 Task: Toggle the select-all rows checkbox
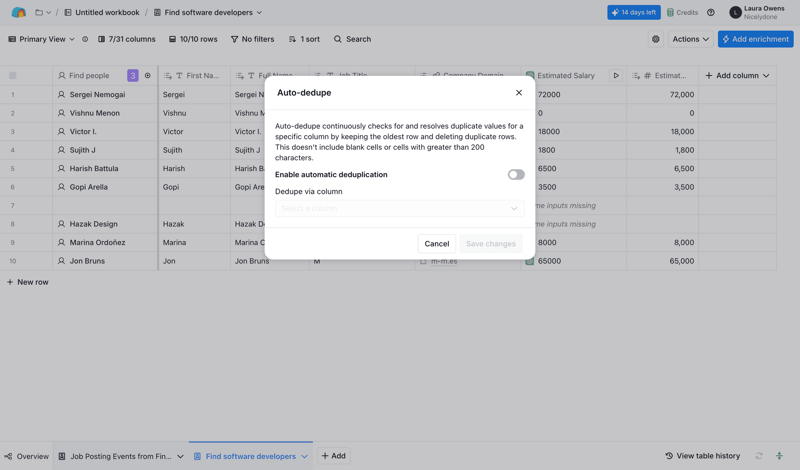coord(13,76)
